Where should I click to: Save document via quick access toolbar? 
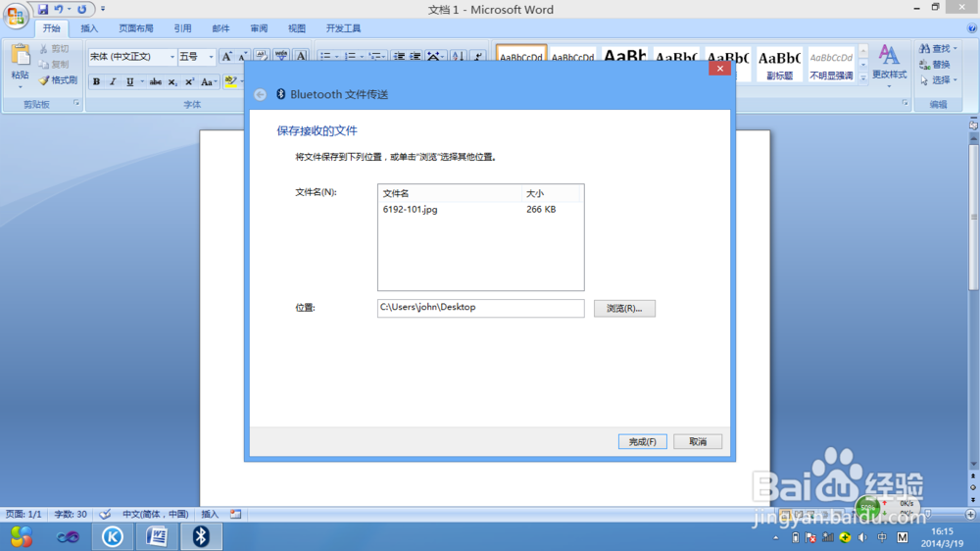[42, 10]
